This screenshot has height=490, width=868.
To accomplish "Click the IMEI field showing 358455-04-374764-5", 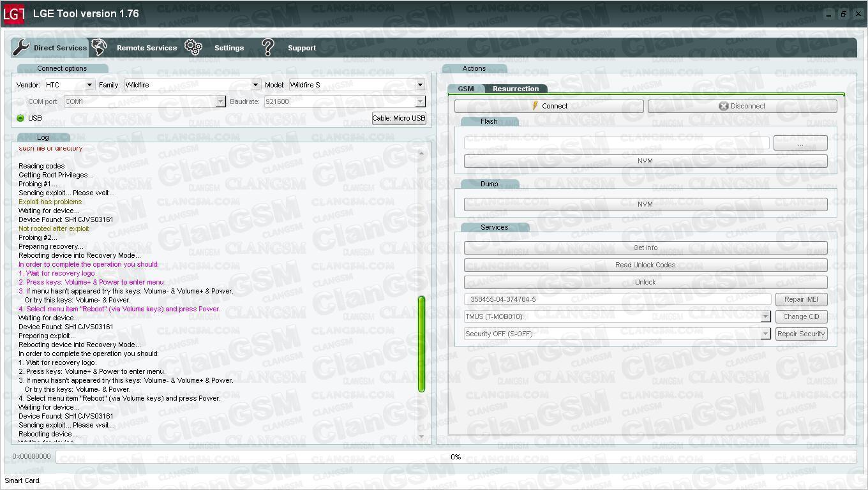I will [x=617, y=299].
